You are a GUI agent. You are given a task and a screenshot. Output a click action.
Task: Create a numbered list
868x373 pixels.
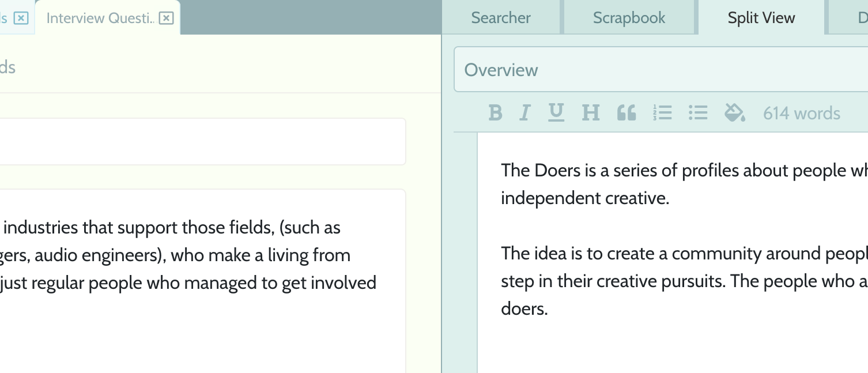click(663, 113)
